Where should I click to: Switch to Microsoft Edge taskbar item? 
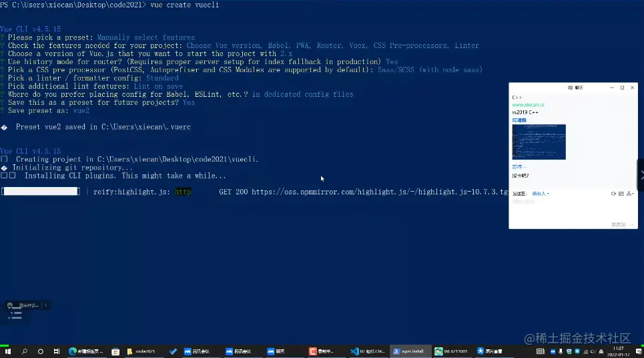(86, 351)
